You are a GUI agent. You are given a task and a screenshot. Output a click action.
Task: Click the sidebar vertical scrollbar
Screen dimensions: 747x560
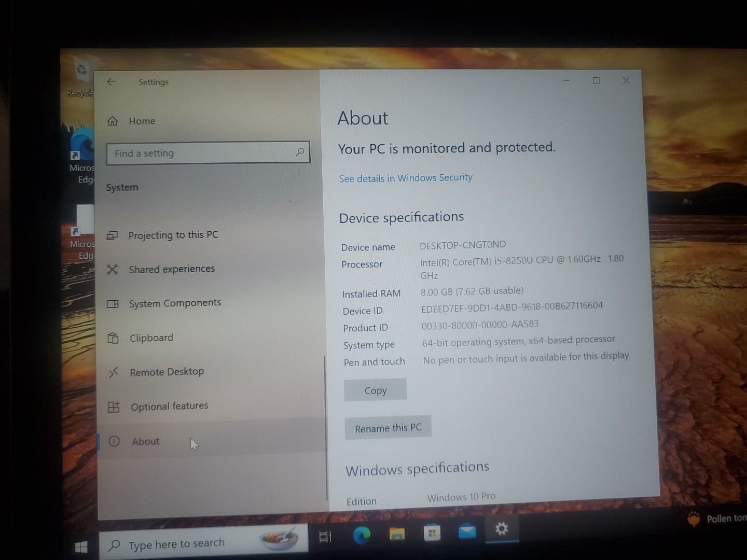(326, 428)
